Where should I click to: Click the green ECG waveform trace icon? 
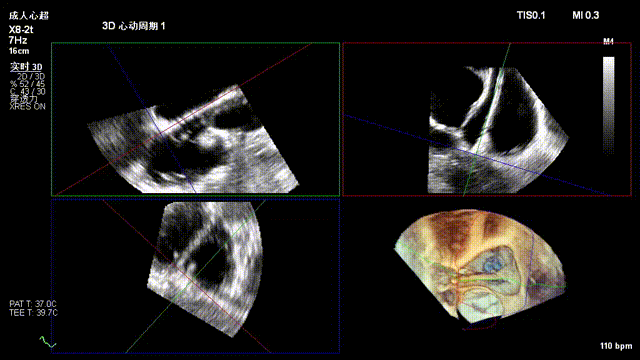click(47, 342)
